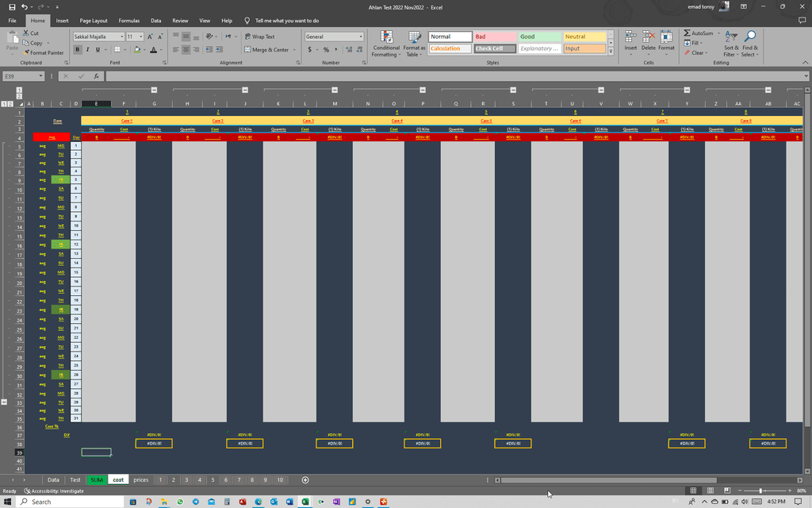The width and height of the screenshot is (812, 508).
Task: Switch to the prices sheet tab
Action: tap(141, 480)
